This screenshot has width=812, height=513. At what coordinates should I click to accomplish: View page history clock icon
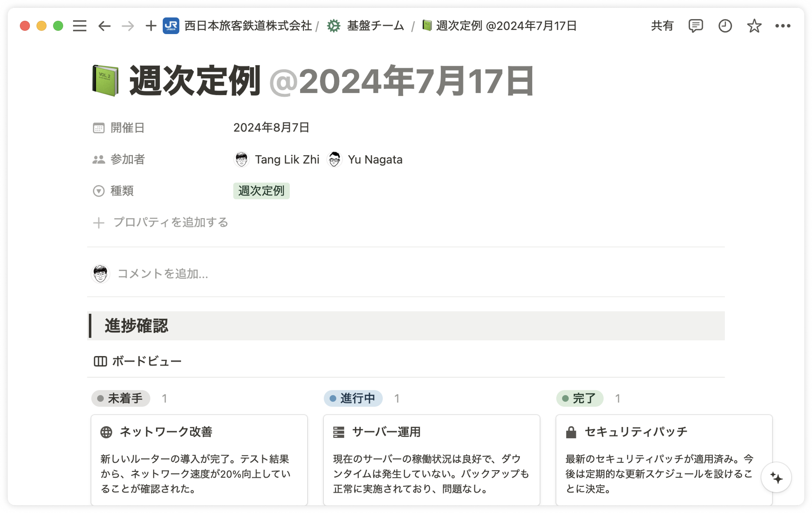(x=725, y=26)
